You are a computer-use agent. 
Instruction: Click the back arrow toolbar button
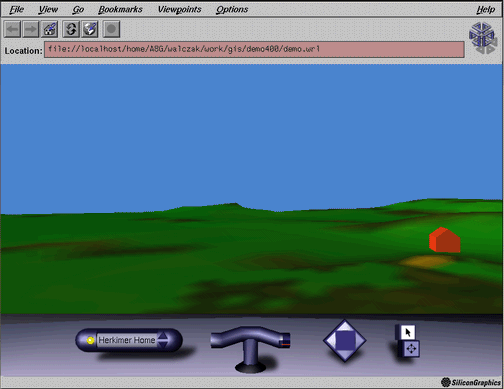[13, 29]
